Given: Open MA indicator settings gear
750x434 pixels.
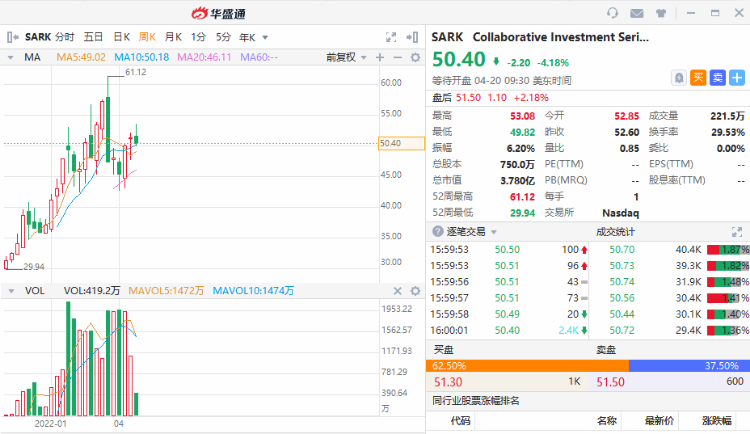Looking at the screenshot, I should pyautogui.click(x=415, y=57).
